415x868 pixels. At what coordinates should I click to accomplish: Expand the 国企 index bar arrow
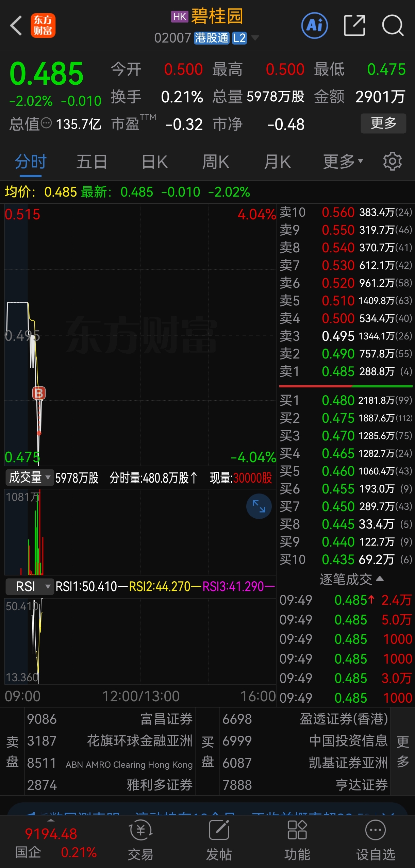[51, 820]
